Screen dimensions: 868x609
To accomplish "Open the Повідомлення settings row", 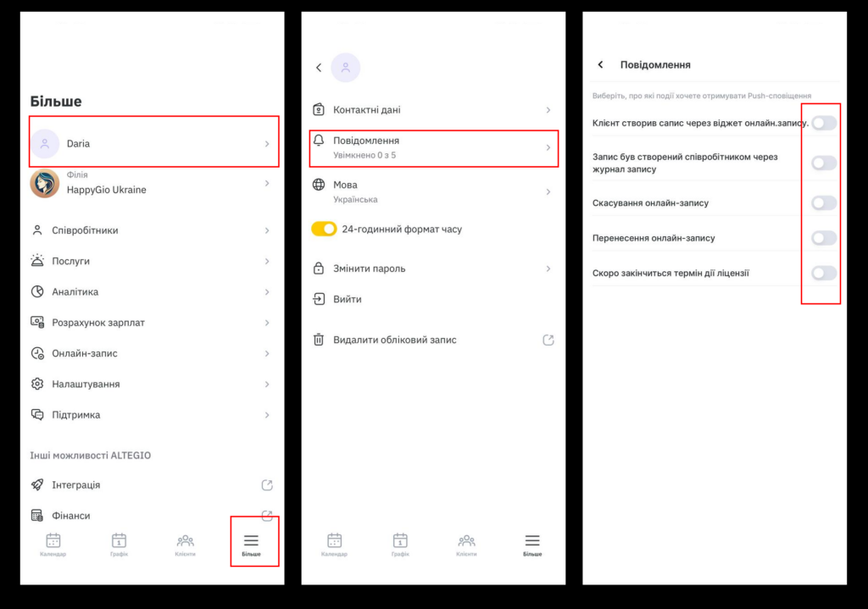I will [x=433, y=147].
